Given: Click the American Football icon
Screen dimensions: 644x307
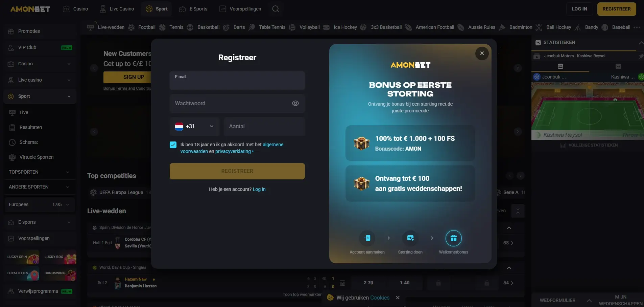Looking at the screenshot, I should 408,27.
